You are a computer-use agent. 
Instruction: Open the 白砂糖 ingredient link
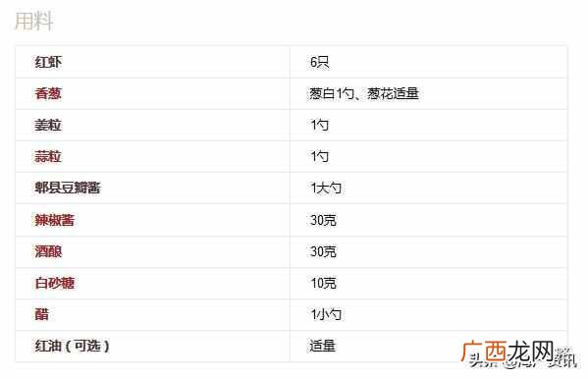[55, 283]
